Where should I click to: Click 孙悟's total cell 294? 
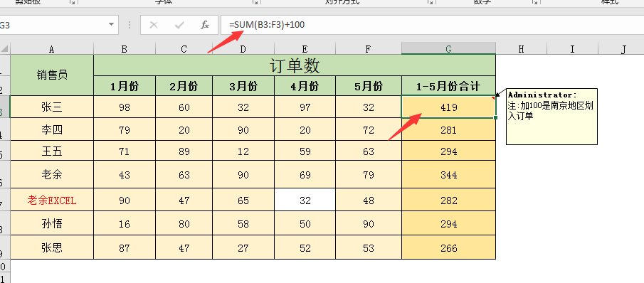pos(448,223)
